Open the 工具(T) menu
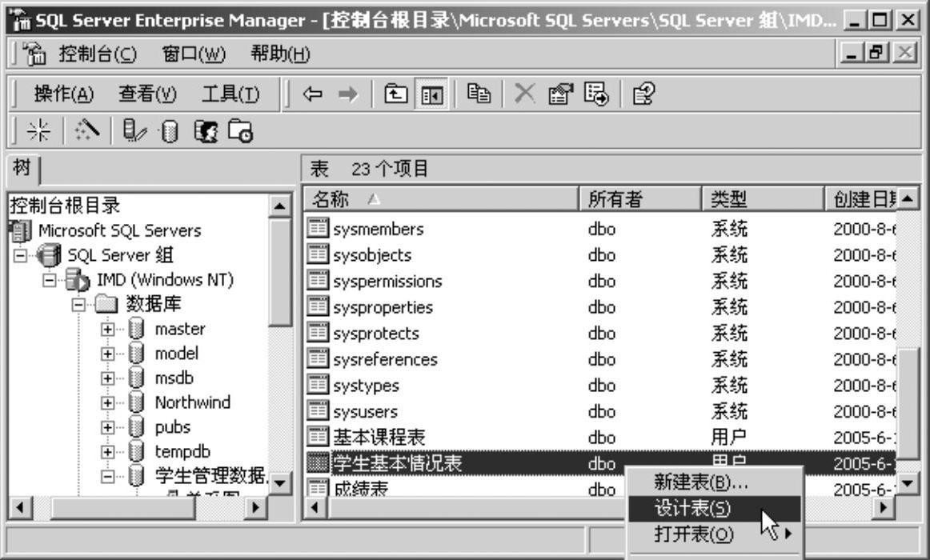Screen dimensions: 930x560 pyautogui.click(x=230, y=94)
